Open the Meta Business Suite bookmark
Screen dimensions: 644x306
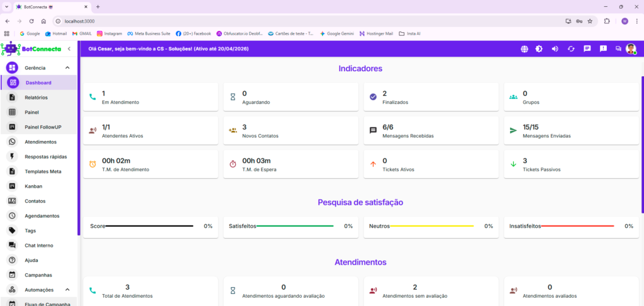[149, 34]
